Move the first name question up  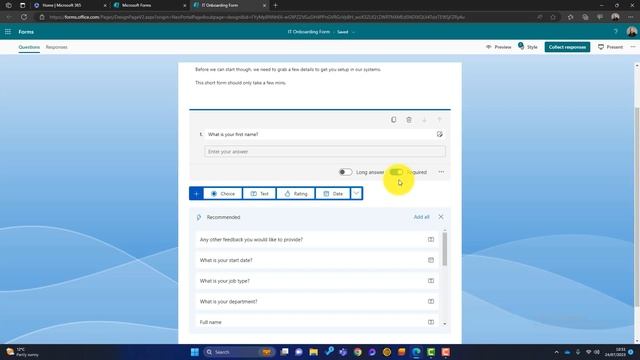(x=439, y=120)
